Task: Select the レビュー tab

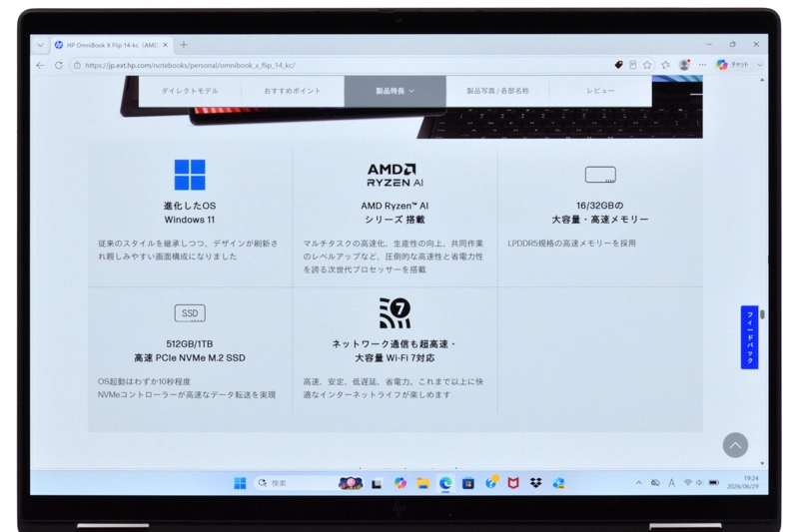Action: tap(600, 91)
